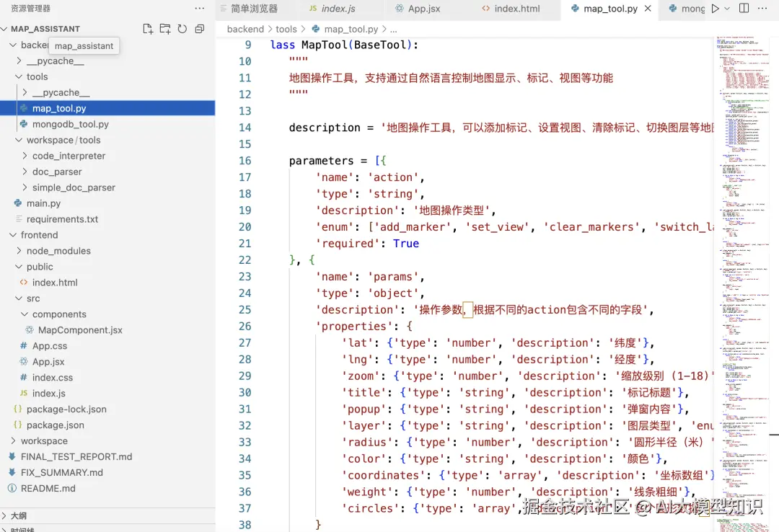Collapse the src folder
779x532 pixels.
point(19,298)
